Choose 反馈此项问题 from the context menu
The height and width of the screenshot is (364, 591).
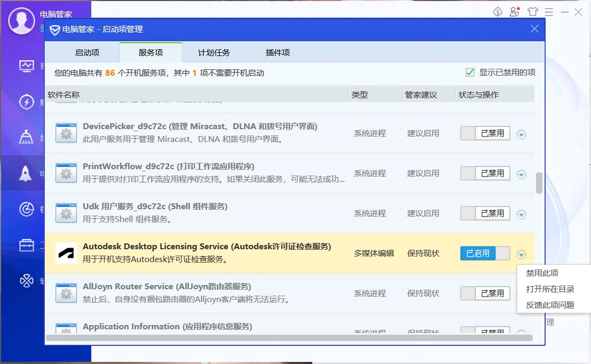pyautogui.click(x=550, y=305)
